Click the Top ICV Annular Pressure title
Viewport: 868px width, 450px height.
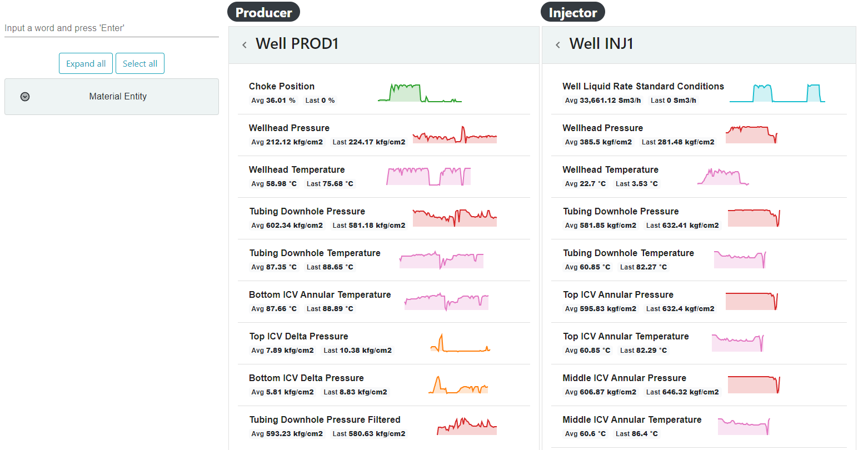[618, 295]
